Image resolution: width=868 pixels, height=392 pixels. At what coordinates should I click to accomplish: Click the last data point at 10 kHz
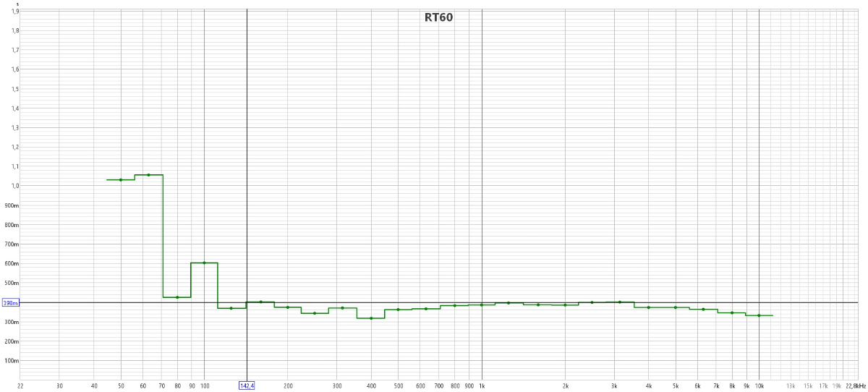tap(759, 315)
